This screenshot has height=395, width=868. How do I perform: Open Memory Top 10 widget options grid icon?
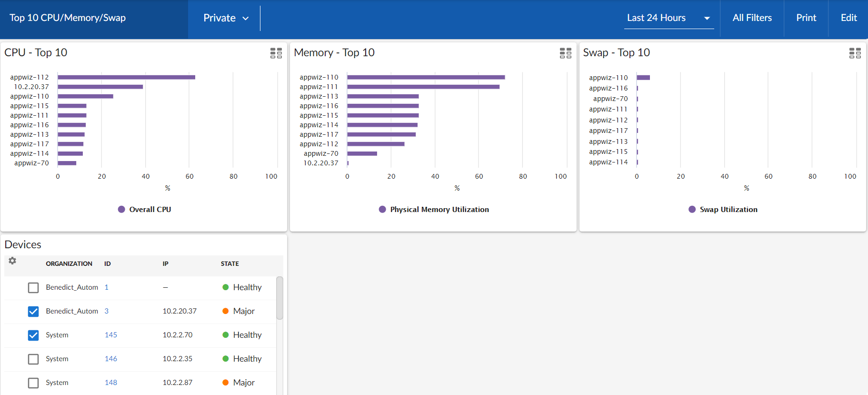(x=565, y=53)
